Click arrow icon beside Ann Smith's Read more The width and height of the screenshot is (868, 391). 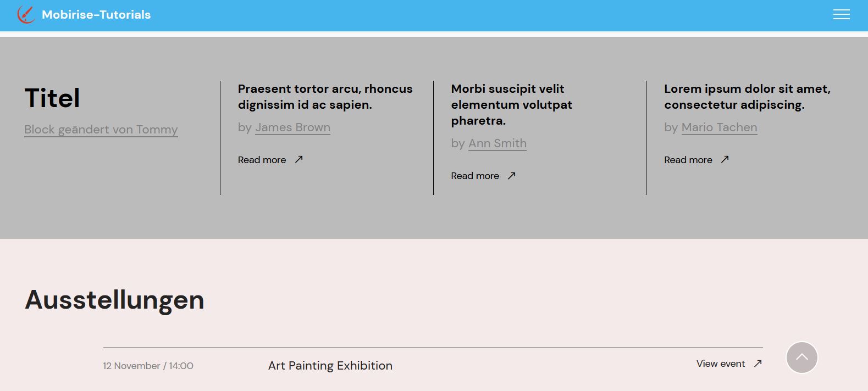click(512, 176)
